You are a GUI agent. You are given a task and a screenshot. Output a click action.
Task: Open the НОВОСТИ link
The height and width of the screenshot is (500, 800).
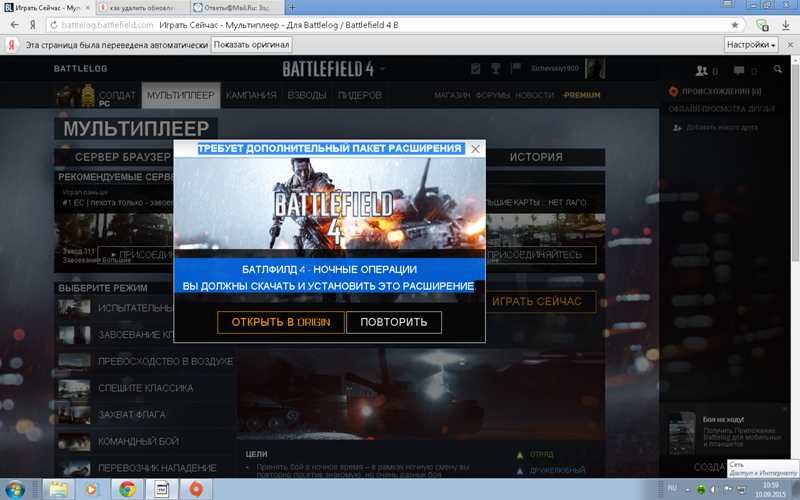point(534,95)
